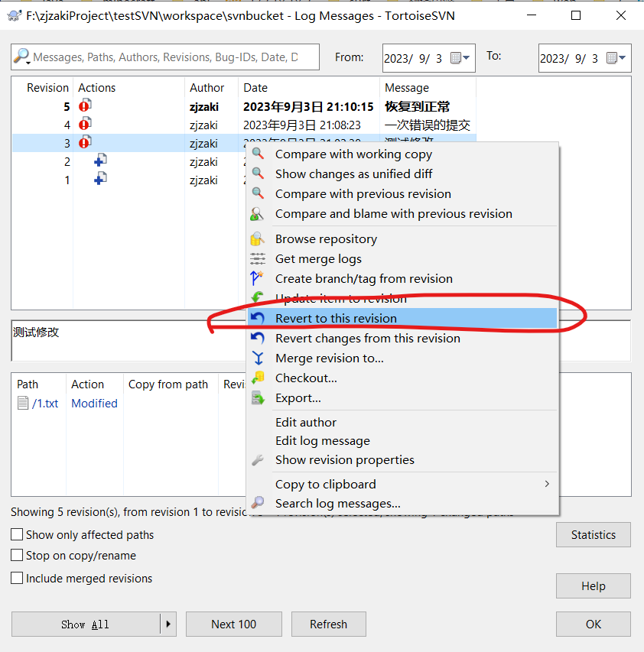
Task: Choose Revert changes from this revision
Action: click(368, 338)
